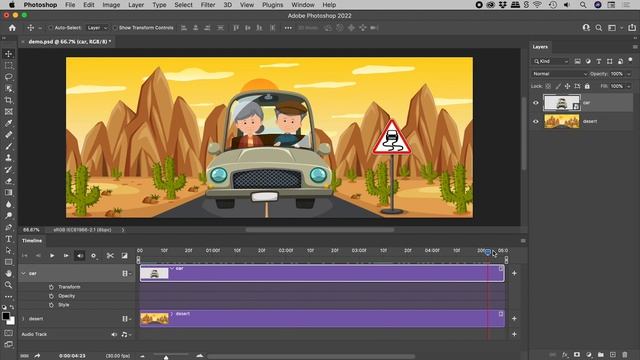Select the Frame tool

click(x=9, y=111)
